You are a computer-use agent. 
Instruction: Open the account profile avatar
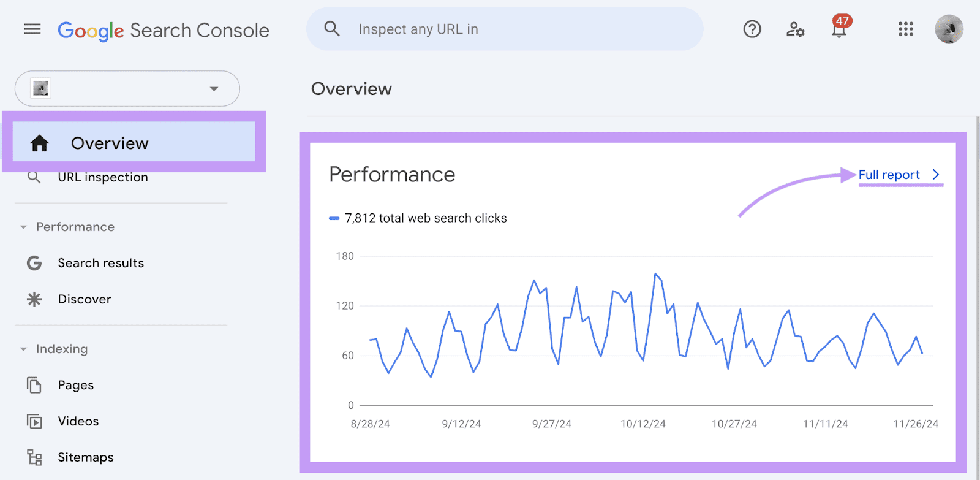(x=949, y=29)
